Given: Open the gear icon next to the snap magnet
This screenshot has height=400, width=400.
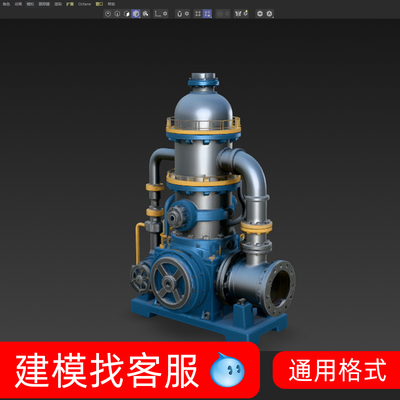Looking at the screenshot, I should (x=187, y=14).
